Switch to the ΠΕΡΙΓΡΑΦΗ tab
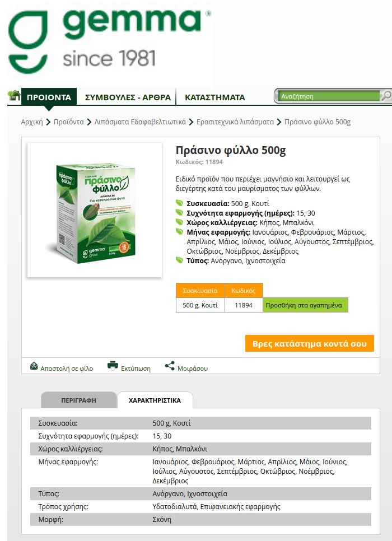Image resolution: width=392 pixels, height=541 pixels. coord(78,400)
